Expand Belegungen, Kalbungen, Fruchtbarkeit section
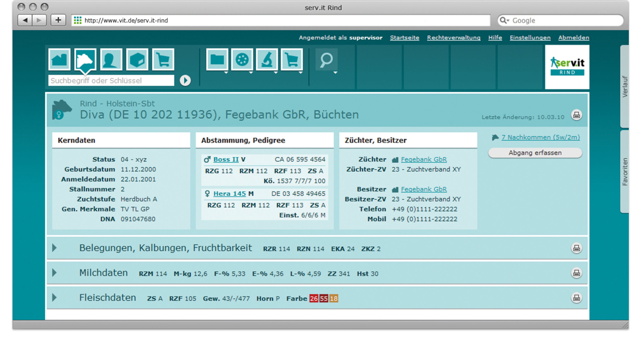The height and width of the screenshot is (348, 644). (55, 248)
